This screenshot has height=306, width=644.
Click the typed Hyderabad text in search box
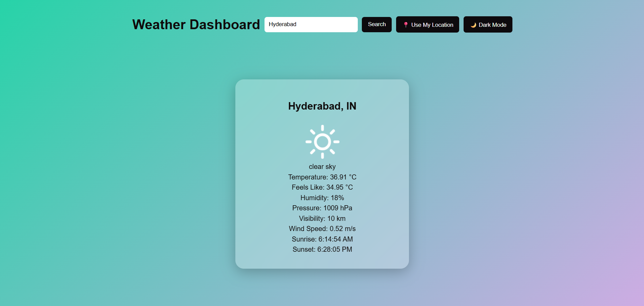click(x=282, y=24)
